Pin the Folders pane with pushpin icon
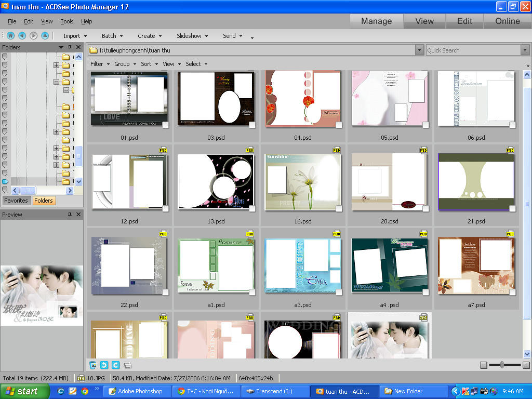Image resolution: width=532 pixels, height=399 pixels. 70,47
